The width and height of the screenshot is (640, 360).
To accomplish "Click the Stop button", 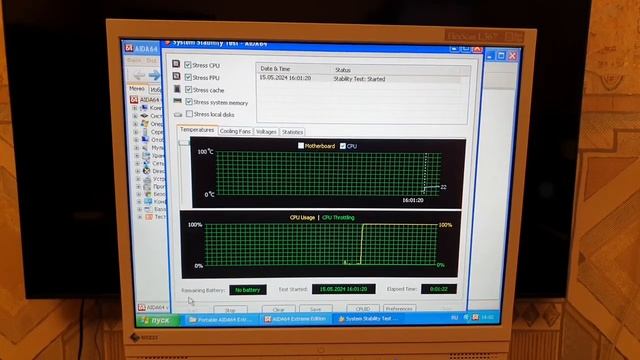I will 230,310.
